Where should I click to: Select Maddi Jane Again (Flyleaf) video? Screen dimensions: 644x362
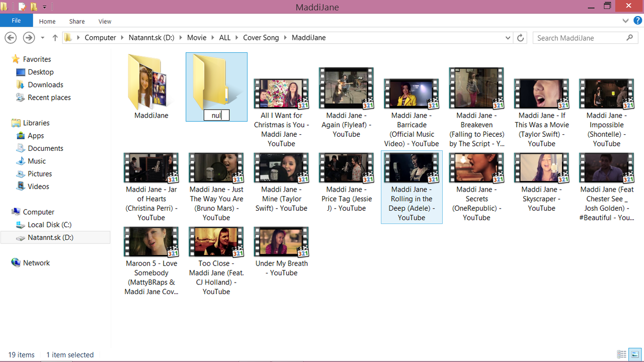(346, 103)
